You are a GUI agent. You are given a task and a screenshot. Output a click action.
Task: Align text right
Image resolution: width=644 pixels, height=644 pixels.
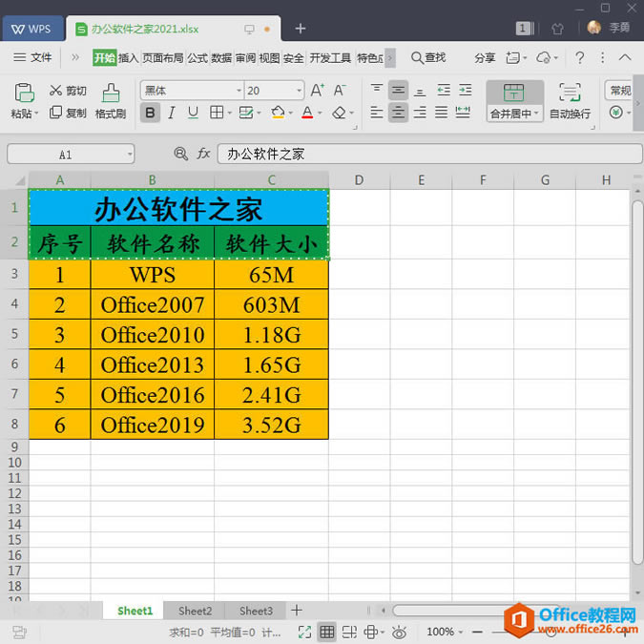(x=420, y=113)
